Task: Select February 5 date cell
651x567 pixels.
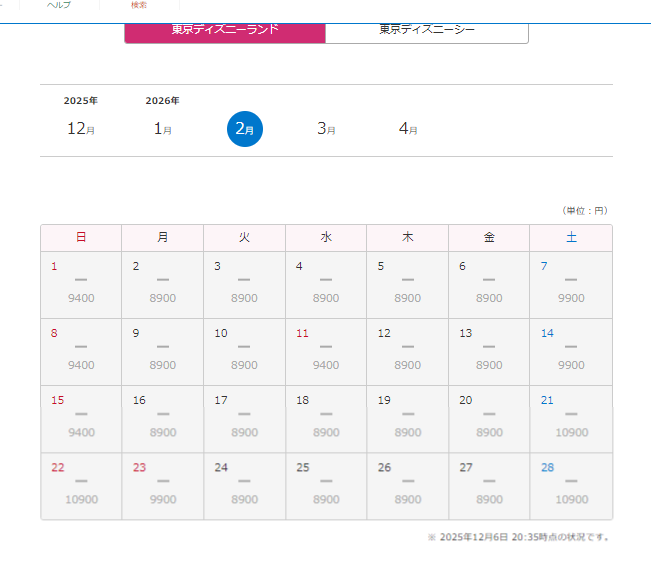Action: click(407, 285)
